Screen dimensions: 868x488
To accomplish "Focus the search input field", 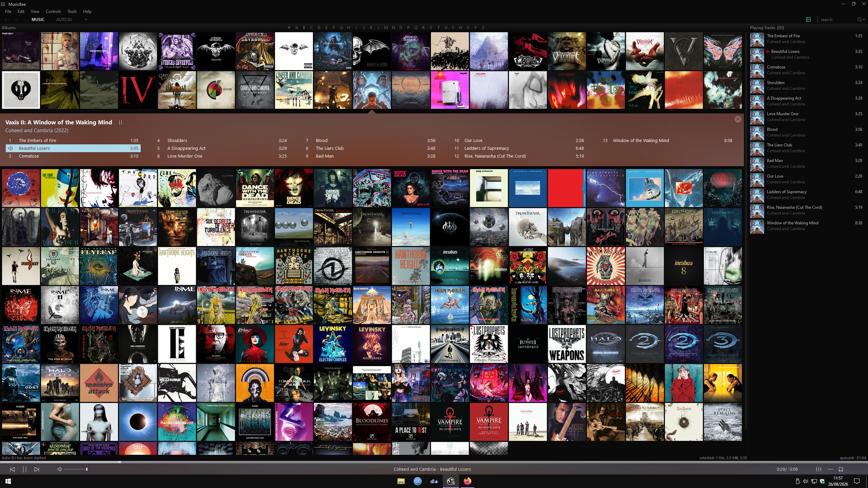I will point(837,20).
